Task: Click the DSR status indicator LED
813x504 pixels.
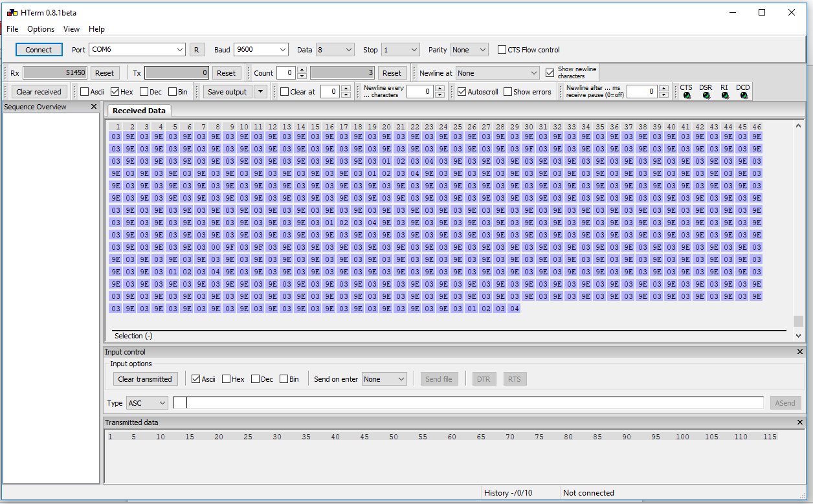Action: [x=706, y=96]
